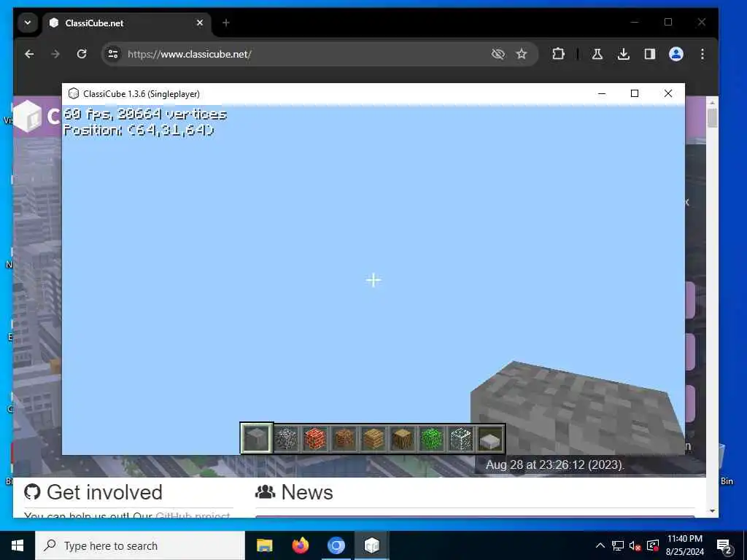Click the muted volume tray icon
The width and height of the screenshot is (747, 560).
coord(635,545)
